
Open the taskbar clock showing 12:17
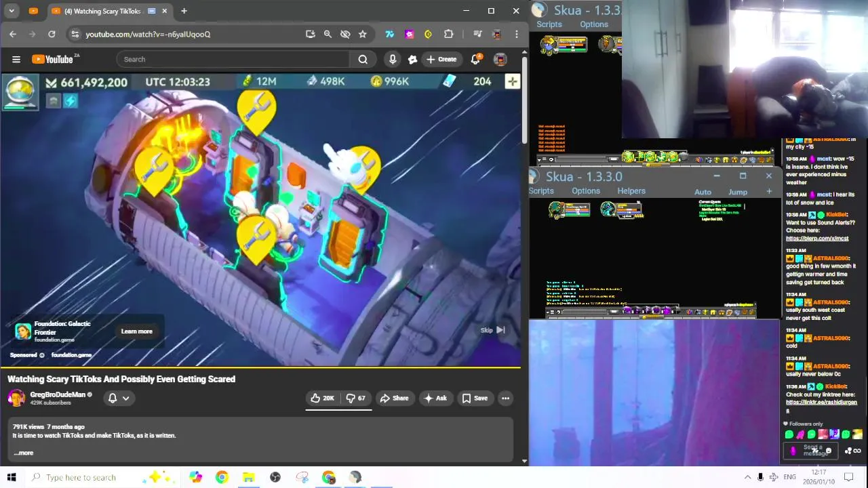tap(818, 477)
